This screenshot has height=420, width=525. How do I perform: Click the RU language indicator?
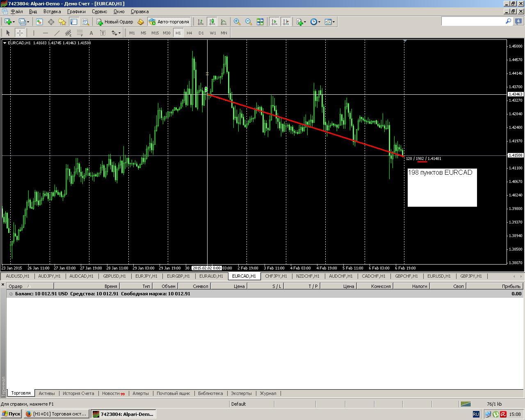tap(476, 414)
